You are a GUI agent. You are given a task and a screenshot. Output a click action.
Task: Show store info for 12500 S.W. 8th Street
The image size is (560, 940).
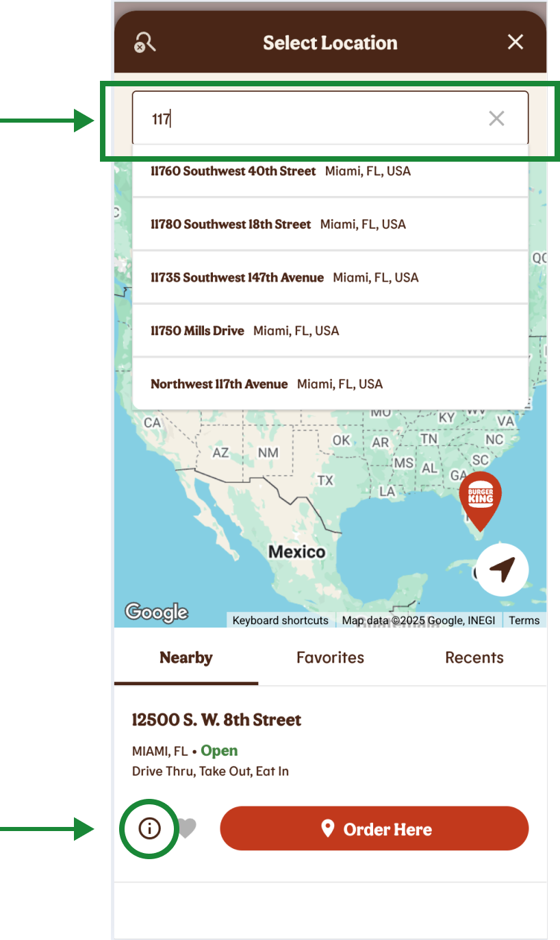click(x=149, y=828)
